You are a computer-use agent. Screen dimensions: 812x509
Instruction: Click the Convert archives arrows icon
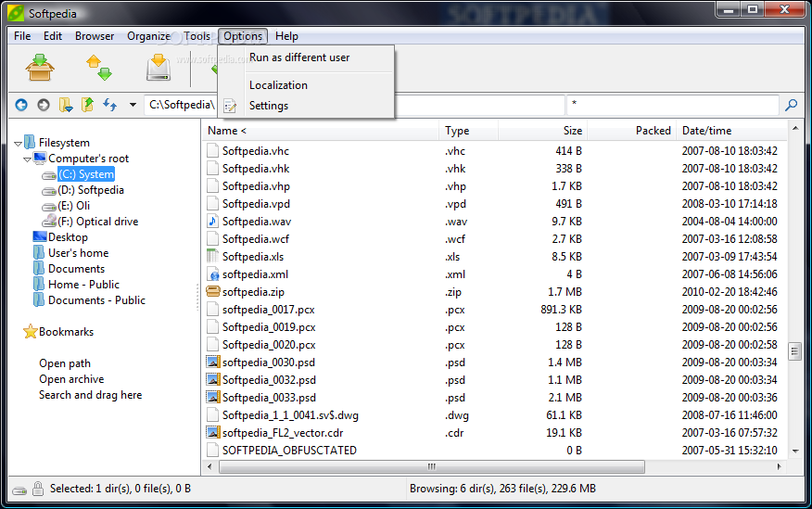click(x=99, y=68)
